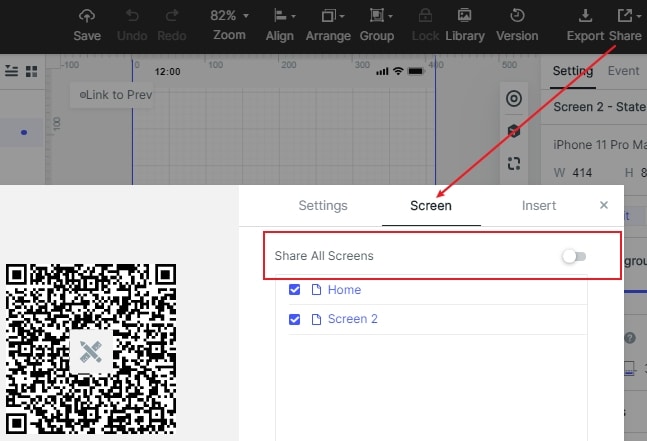The height and width of the screenshot is (441, 647).
Task: Switch to list outline view icon
Action: [11, 71]
